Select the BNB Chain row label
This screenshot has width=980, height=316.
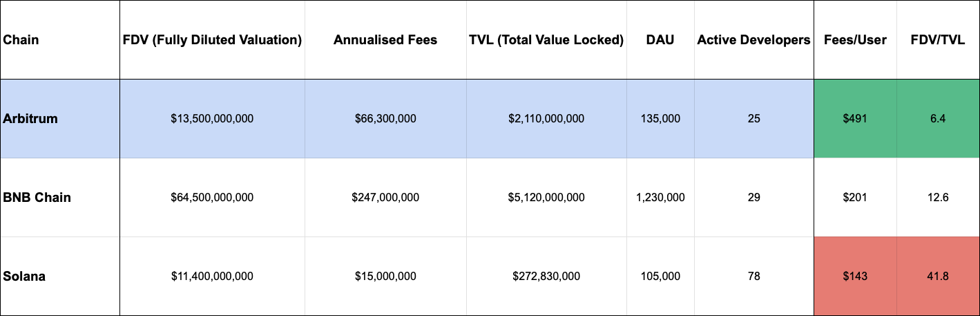click(37, 197)
